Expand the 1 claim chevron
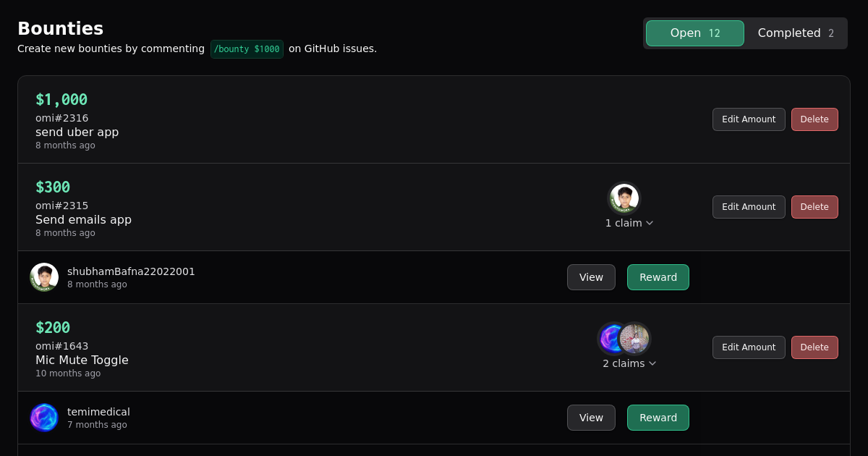868x456 pixels. (x=650, y=223)
